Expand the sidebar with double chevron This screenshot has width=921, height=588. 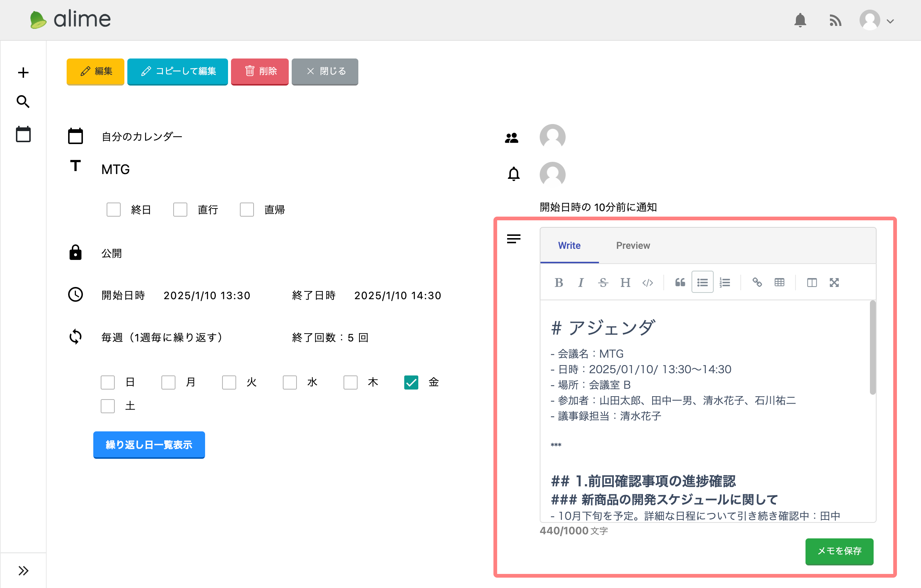(23, 570)
